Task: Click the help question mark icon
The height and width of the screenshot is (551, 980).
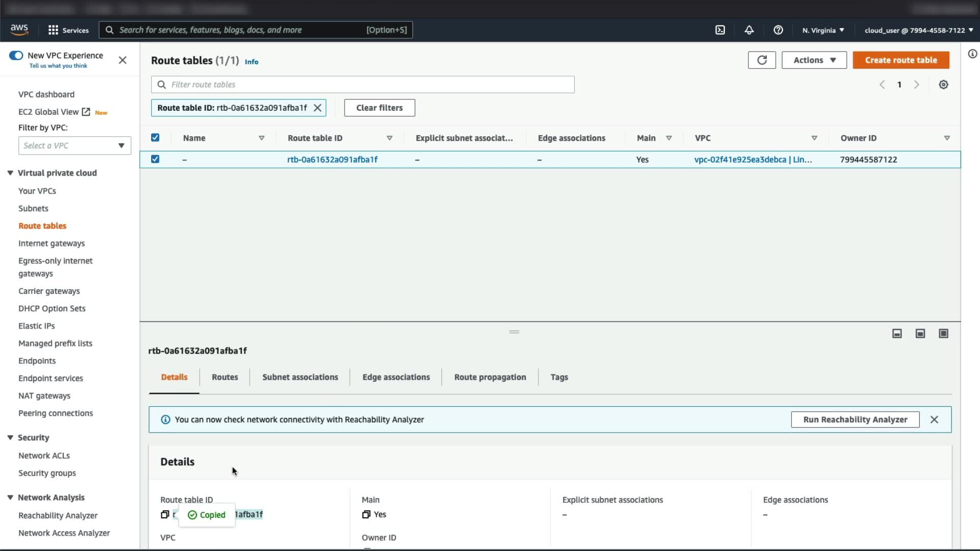Action: (778, 30)
